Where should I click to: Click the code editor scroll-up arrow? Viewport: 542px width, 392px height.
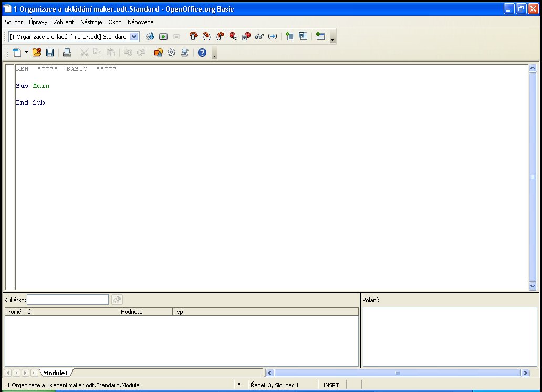tap(533, 68)
